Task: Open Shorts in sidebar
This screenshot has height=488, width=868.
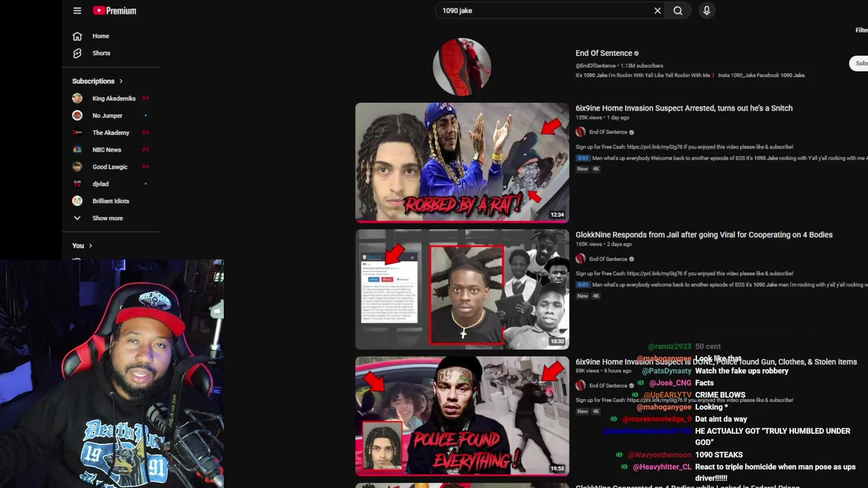Action: [101, 53]
